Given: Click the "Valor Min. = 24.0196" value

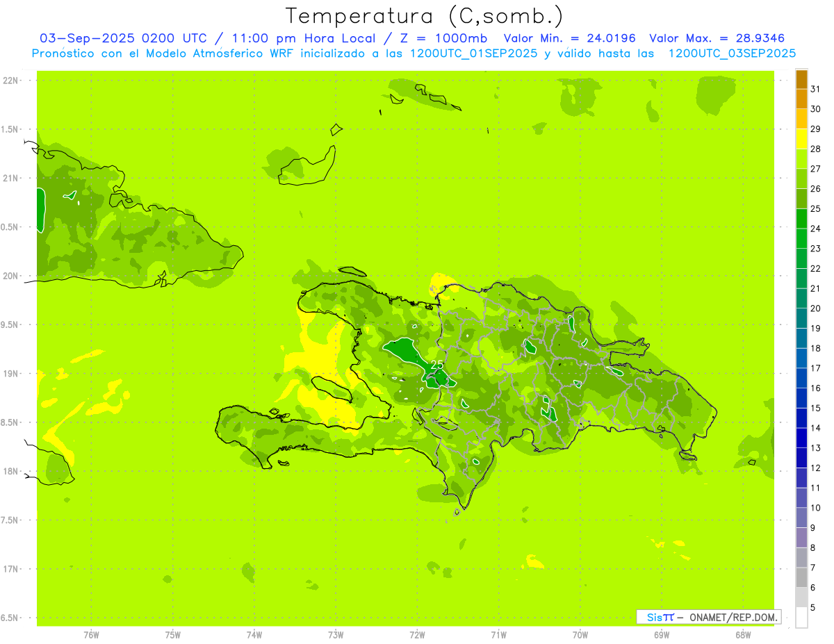Looking at the screenshot, I should 570,38.
